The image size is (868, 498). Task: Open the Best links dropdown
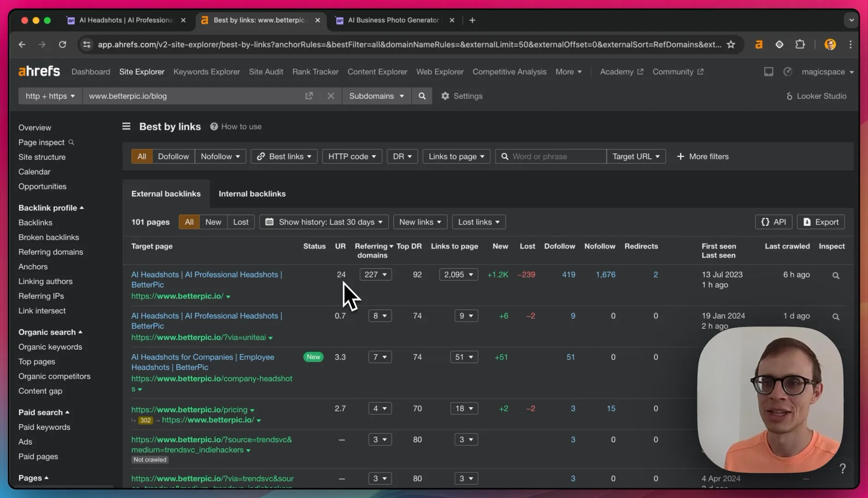284,156
